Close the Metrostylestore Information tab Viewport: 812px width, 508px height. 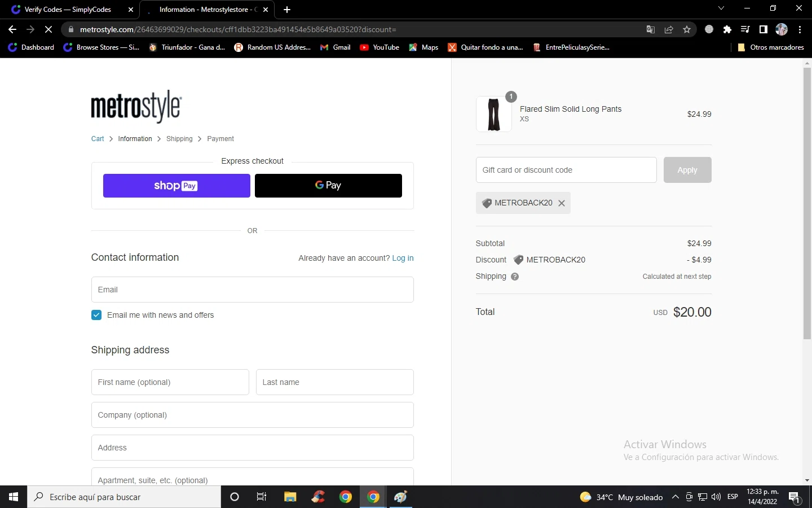[x=266, y=10]
